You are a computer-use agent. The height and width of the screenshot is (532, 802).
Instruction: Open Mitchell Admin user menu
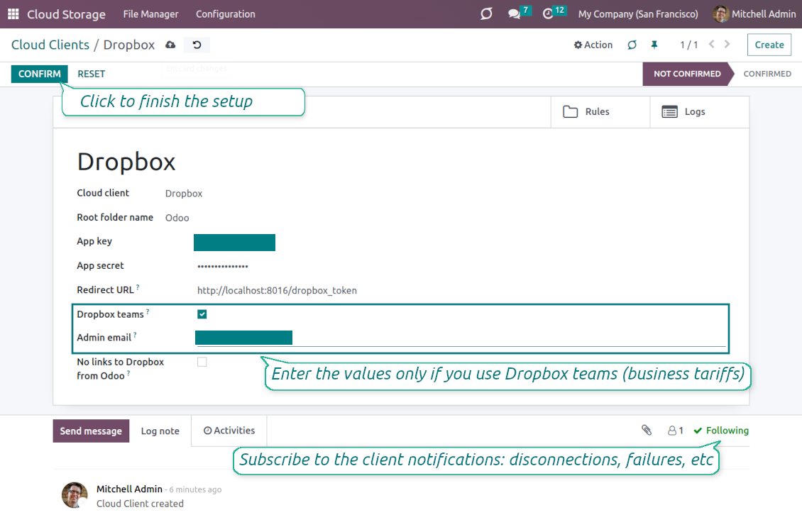pyautogui.click(x=754, y=13)
